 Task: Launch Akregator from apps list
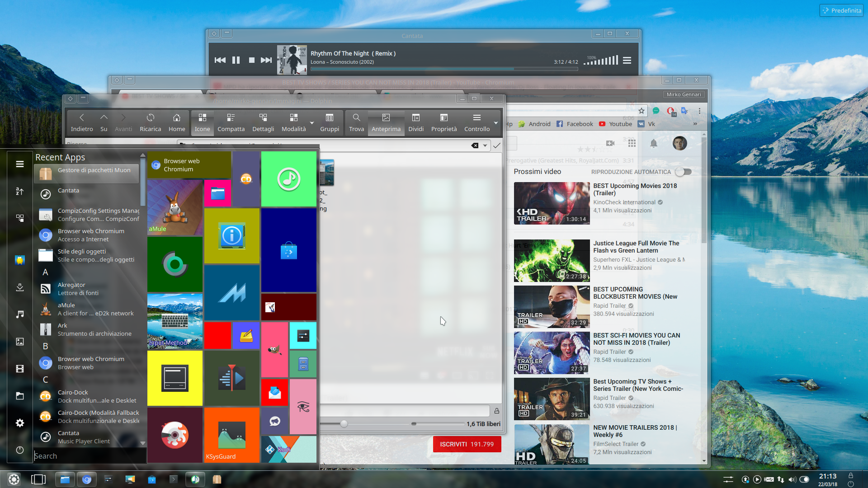[x=86, y=289]
